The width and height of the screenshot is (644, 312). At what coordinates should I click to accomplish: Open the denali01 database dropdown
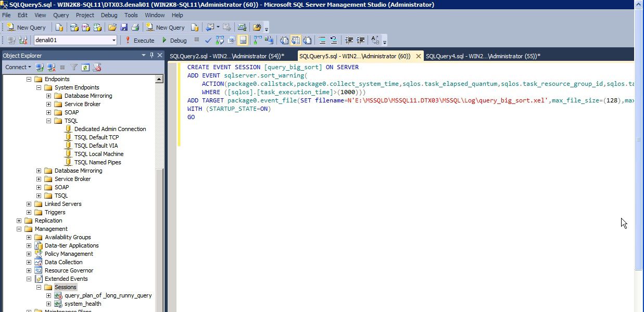113,40
